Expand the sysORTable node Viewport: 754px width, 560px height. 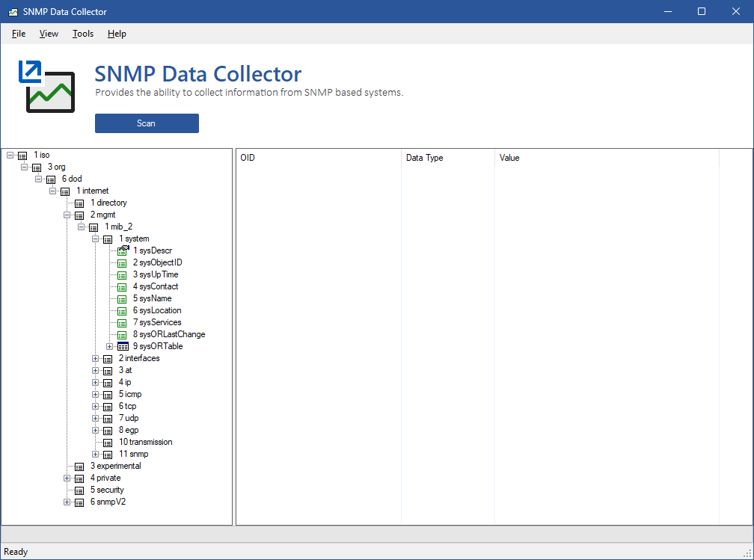coord(110,346)
